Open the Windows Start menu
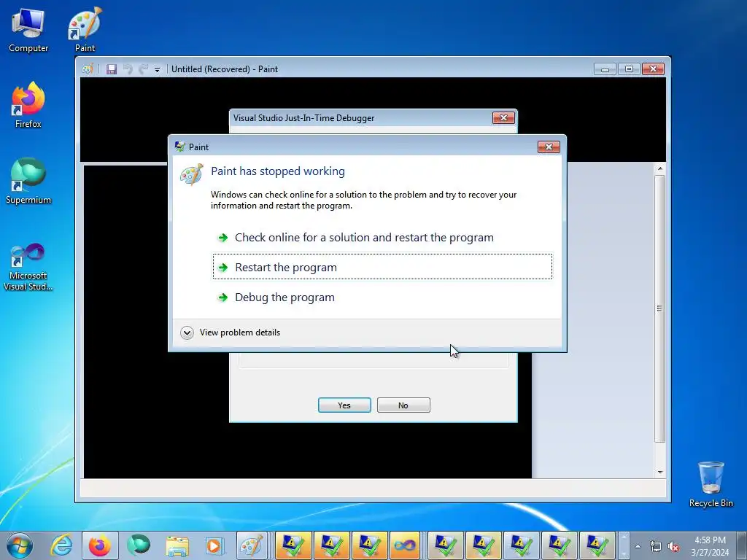Viewport: 747px width, 560px height. tap(19, 545)
